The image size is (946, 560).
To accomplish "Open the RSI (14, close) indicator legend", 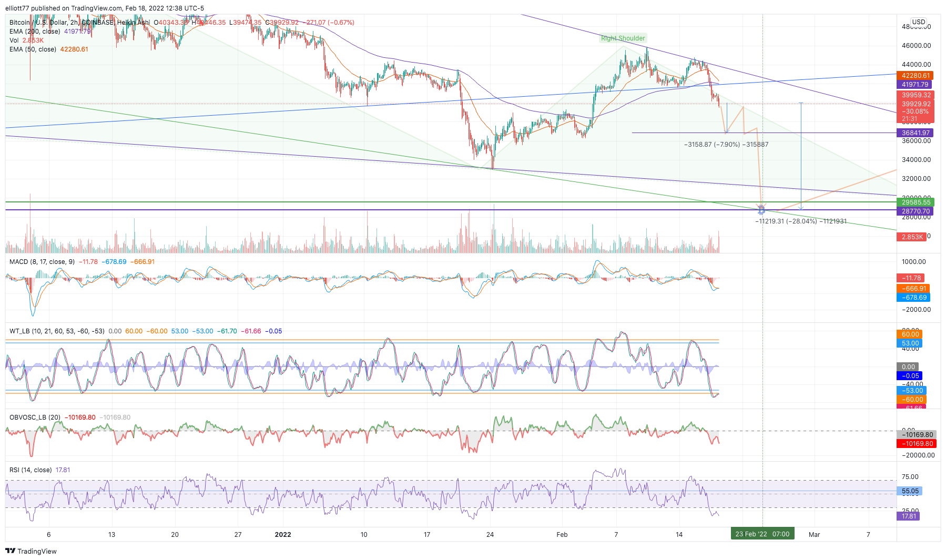I will tap(30, 470).
